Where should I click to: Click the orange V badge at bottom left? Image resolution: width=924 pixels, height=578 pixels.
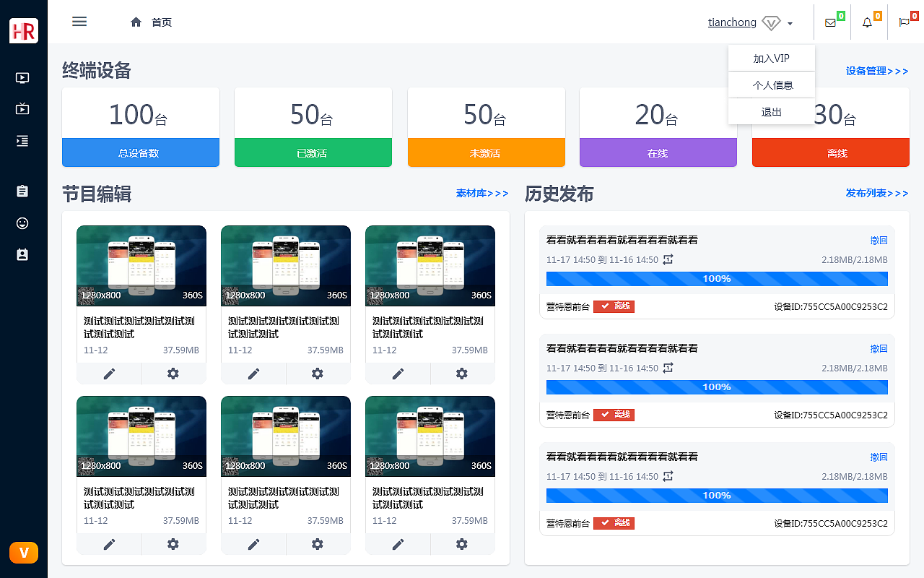(x=24, y=552)
